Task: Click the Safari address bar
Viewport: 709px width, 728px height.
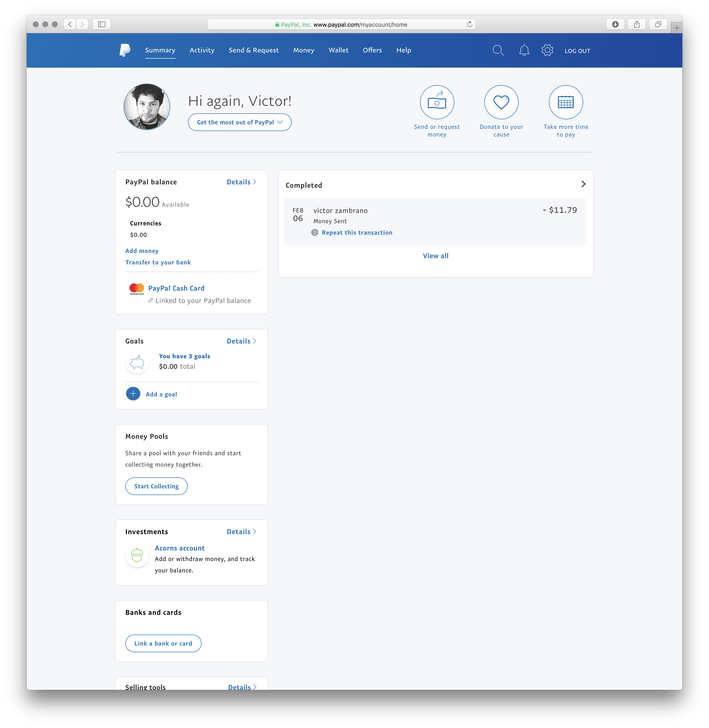Action: pos(341,24)
